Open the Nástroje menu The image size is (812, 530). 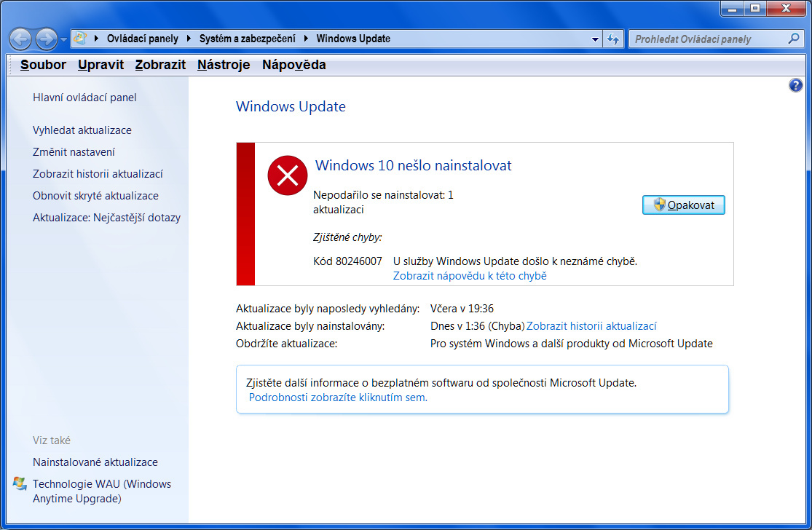tap(223, 65)
